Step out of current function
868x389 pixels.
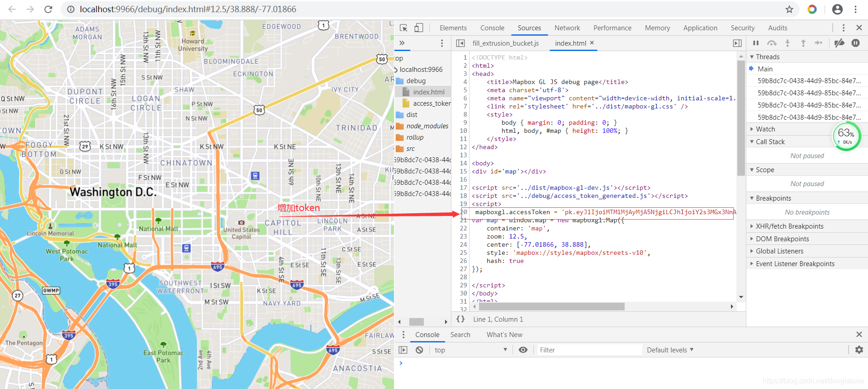(x=803, y=43)
